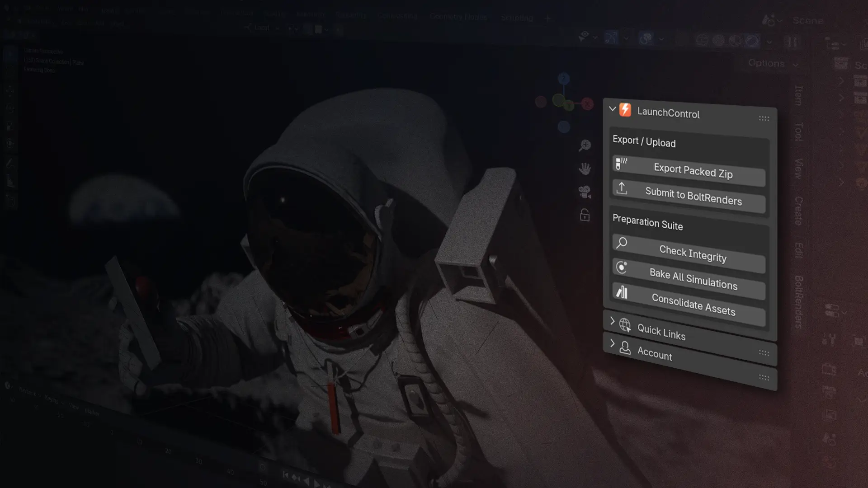Viewport: 868px width, 488px height.
Task: Click the LaunchControl panel drag grip dots
Action: tap(764, 119)
